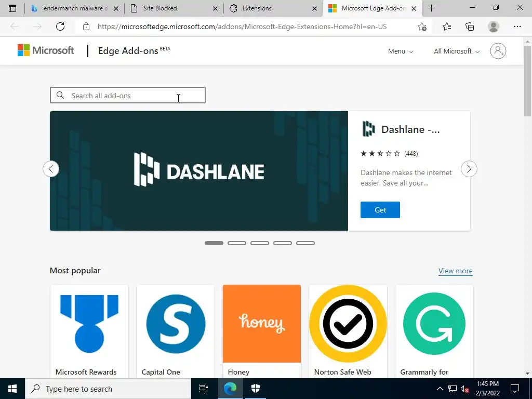Screen dimensions: 532x399
Task: Open the Collections icon
Action: point(470,26)
